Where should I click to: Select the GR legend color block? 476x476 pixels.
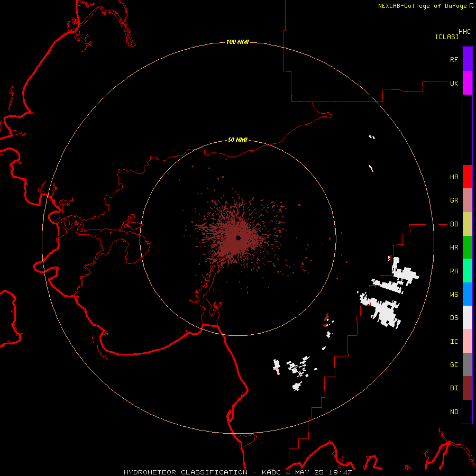(x=467, y=200)
